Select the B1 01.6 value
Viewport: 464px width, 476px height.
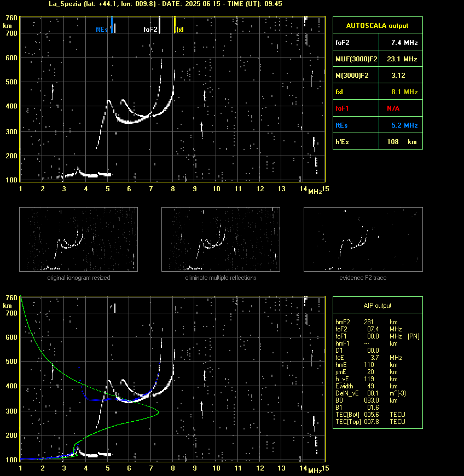pos(373,408)
